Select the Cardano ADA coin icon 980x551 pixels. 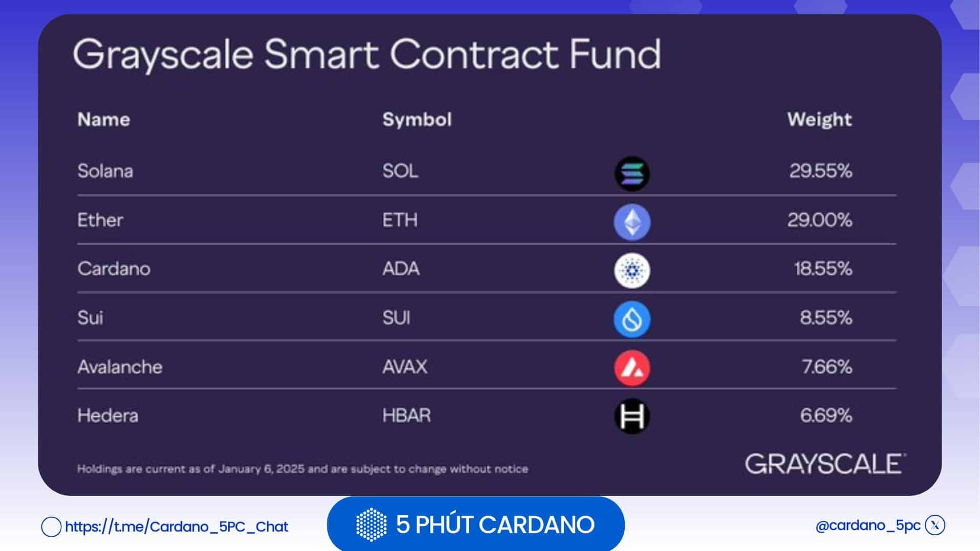(632, 270)
